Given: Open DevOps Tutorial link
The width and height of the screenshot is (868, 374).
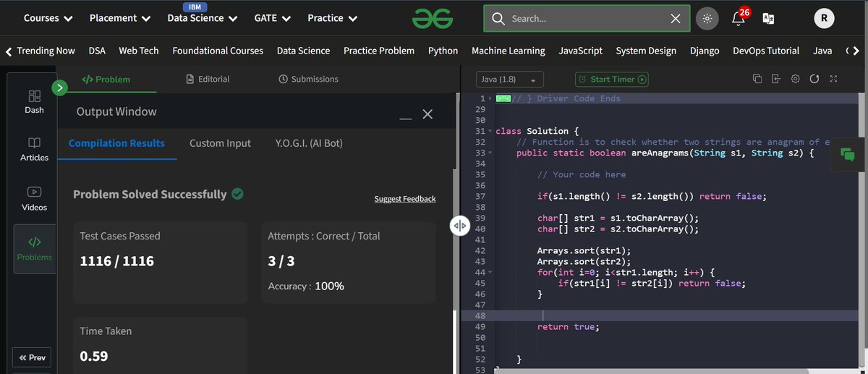Looking at the screenshot, I should tap(766, 51).
